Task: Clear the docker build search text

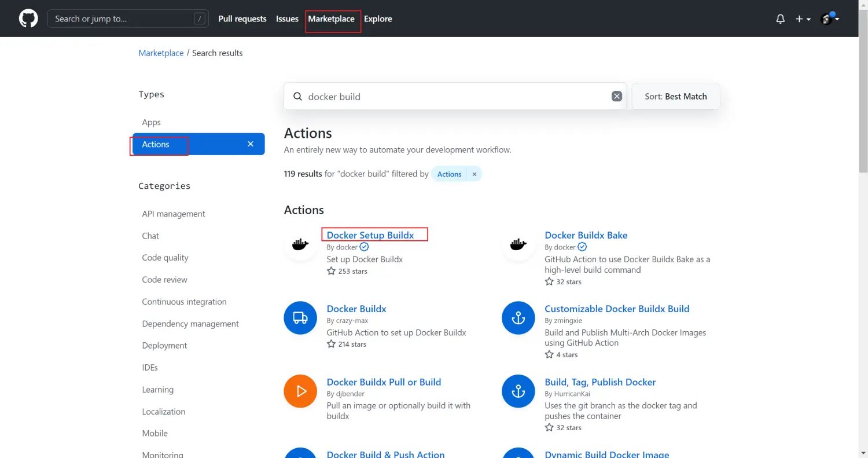Action: [x=617, y=96]
